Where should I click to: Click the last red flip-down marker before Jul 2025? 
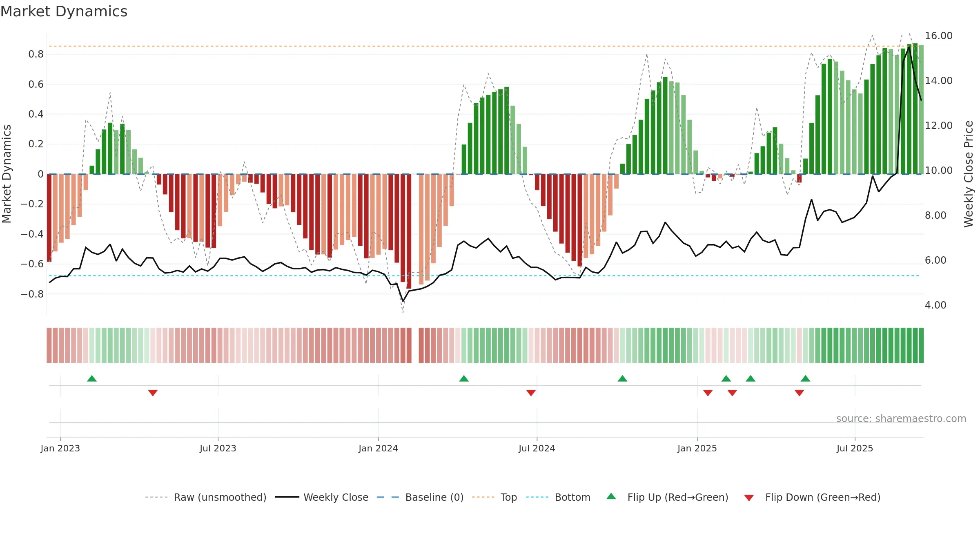coord(800,393)
